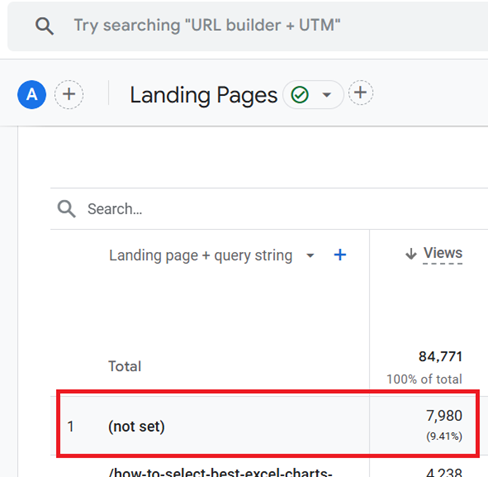The image size is (488, 477).
Task: Click the magnifier icon in the top search bar
Action: point(44,26)
